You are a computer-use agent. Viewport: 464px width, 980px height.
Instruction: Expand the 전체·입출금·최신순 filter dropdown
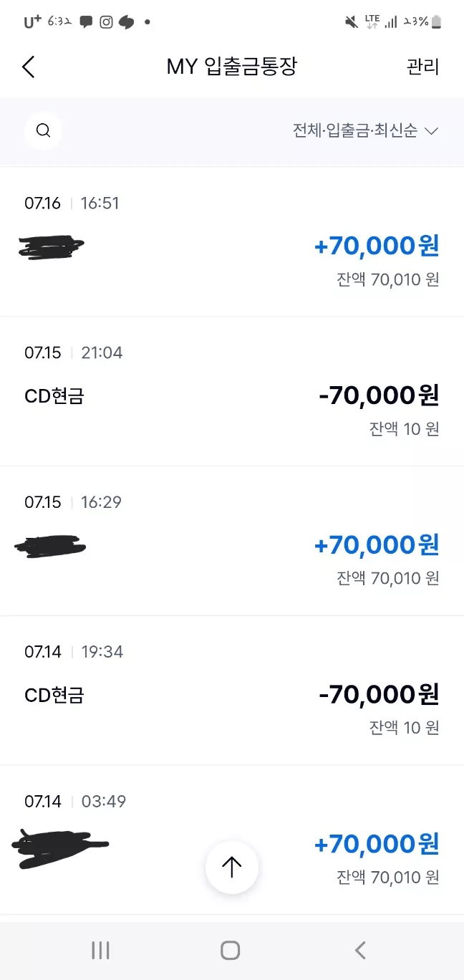[365, 131]
